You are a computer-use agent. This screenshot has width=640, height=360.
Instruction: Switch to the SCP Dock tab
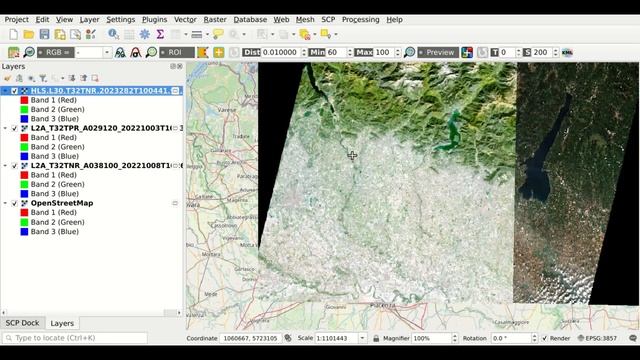click(x=22, y=323)
